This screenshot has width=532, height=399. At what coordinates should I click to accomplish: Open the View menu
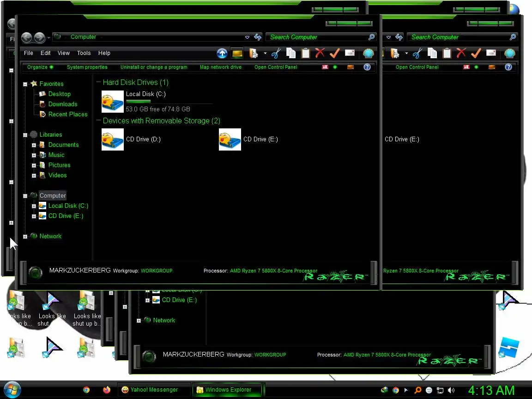(x=63, y=53)
